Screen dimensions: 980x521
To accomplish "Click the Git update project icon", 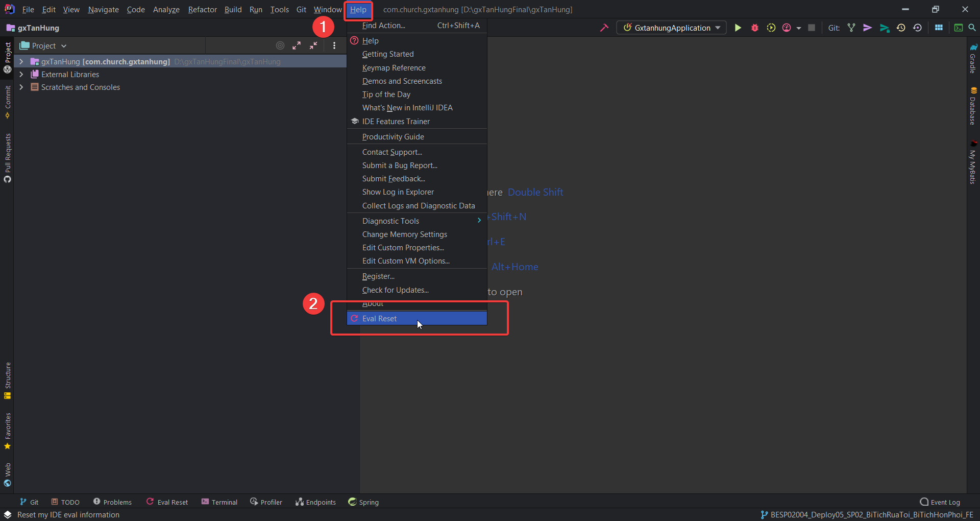I will point(851,28).
